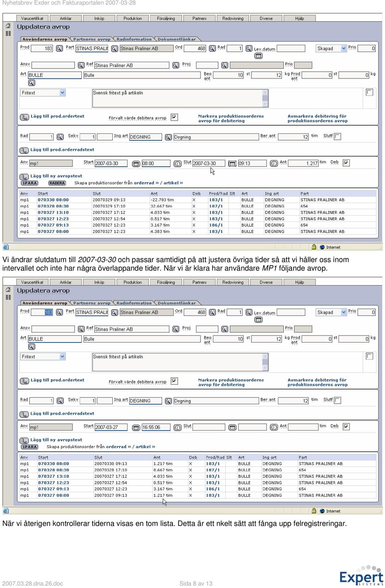The width and height of the screenshot is (385, 588).
Task: Click Art field BULLE in lower screenshot
Action: tap(55, 339)
